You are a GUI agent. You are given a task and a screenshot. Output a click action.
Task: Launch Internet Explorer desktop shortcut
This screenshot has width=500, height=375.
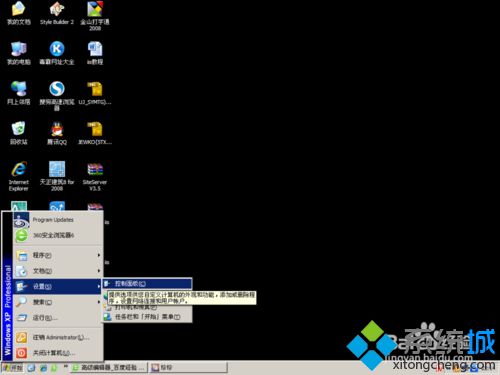click(x=19, y=176)
